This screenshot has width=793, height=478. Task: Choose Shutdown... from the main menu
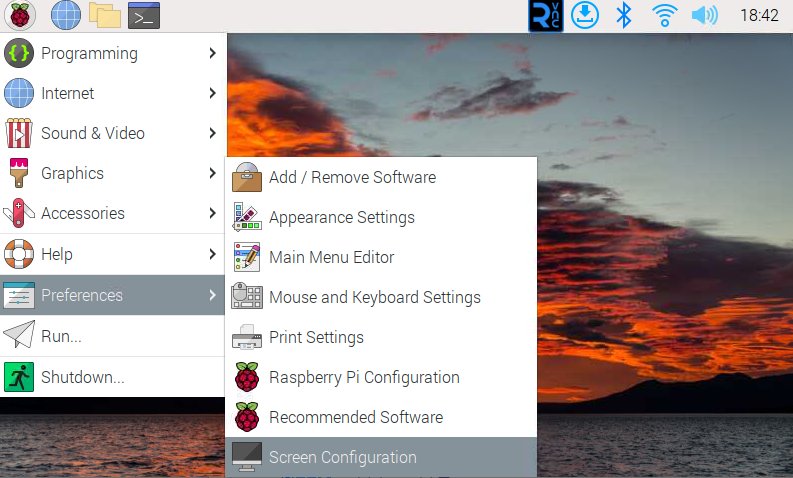pos(112,377)
